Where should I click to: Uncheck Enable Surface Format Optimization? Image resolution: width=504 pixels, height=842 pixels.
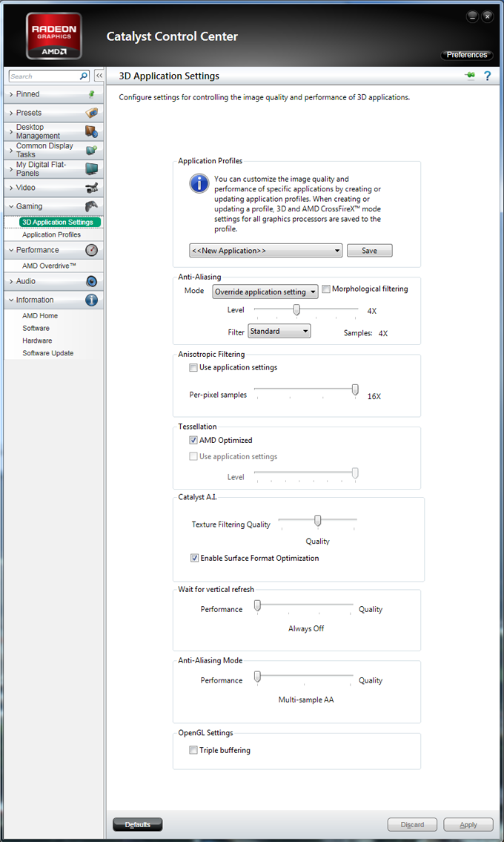click(194, 559)
